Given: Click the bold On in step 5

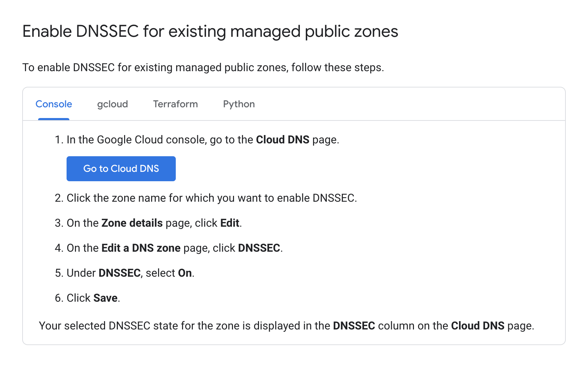Looking at the screenshot, I should [185, 273].
